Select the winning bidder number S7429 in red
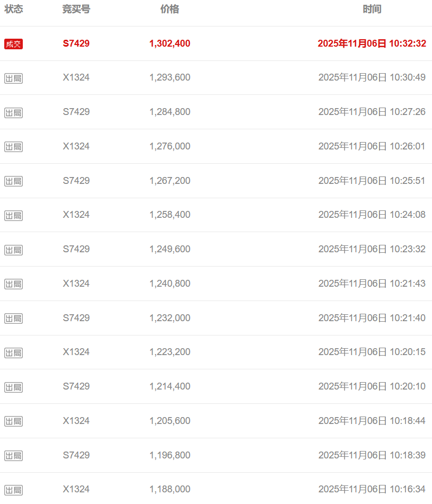Image resolution: width=432 pixels, height=504 pixels. pos(76,43)
